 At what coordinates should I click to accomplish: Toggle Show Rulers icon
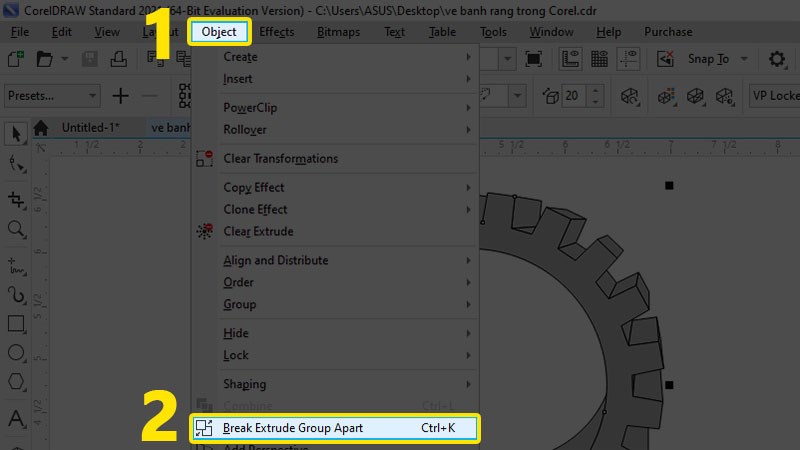click(570, 59)
